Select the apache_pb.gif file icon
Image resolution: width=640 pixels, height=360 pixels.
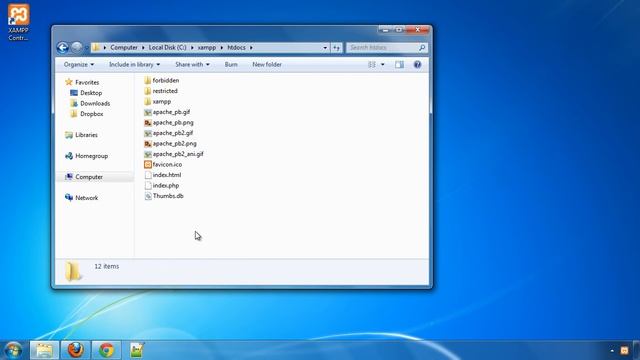pos(148,112)
